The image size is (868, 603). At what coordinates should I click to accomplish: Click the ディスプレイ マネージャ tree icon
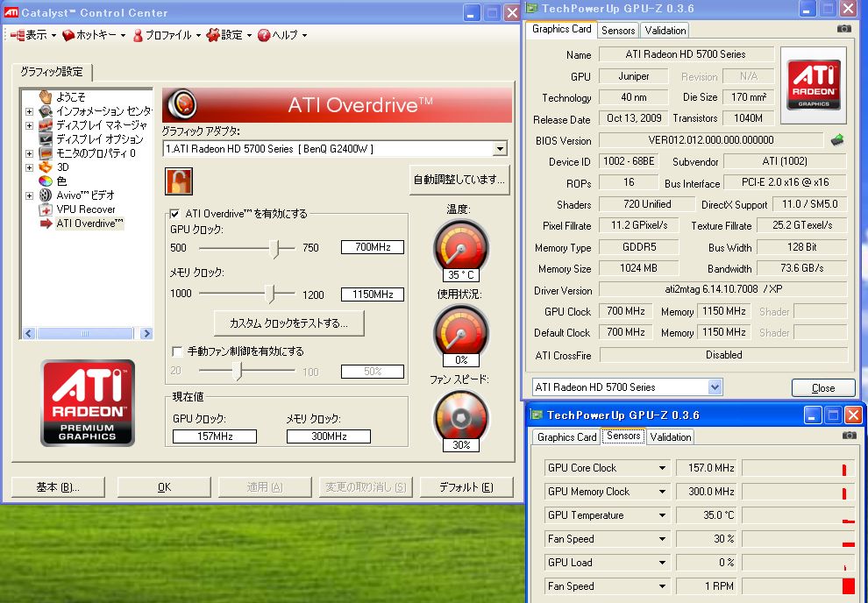click(46, 125)
